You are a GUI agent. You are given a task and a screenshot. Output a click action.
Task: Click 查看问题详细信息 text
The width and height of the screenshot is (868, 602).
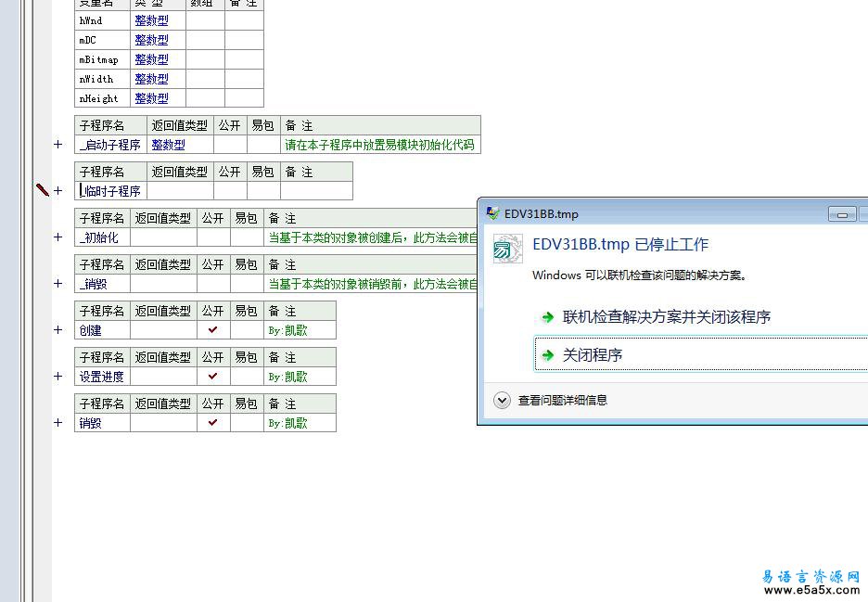(562, 400)
